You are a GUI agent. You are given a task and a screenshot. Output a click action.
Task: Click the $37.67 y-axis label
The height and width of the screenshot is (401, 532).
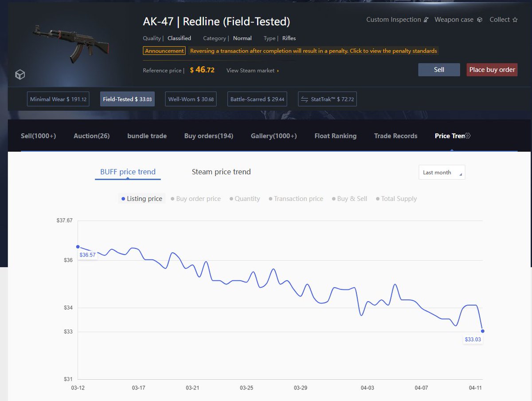click(64, 221)
